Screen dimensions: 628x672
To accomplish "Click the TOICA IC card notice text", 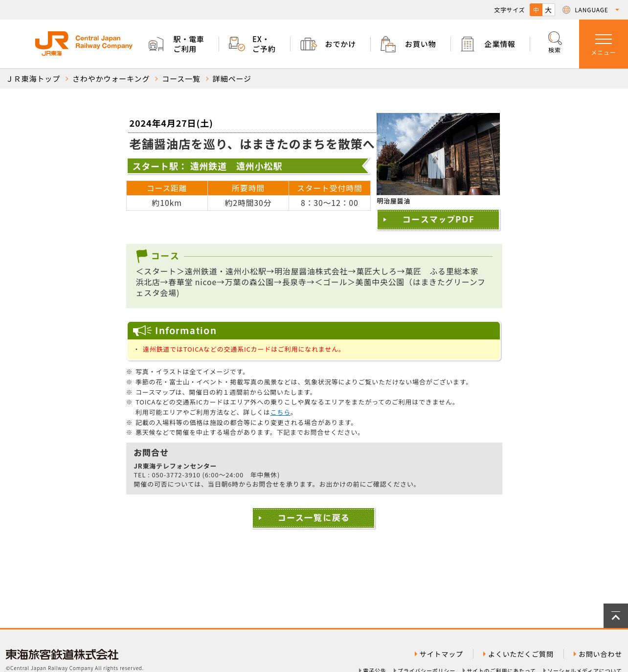I will 243,349.
